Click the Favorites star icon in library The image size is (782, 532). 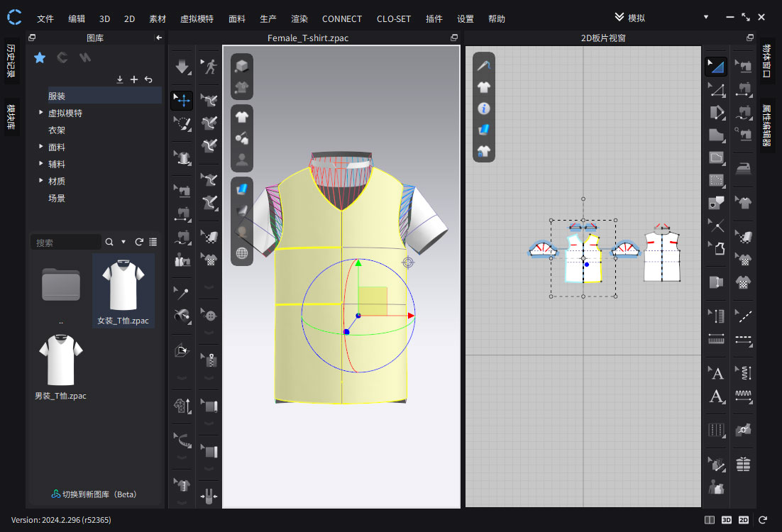click(x=40, y=57)
